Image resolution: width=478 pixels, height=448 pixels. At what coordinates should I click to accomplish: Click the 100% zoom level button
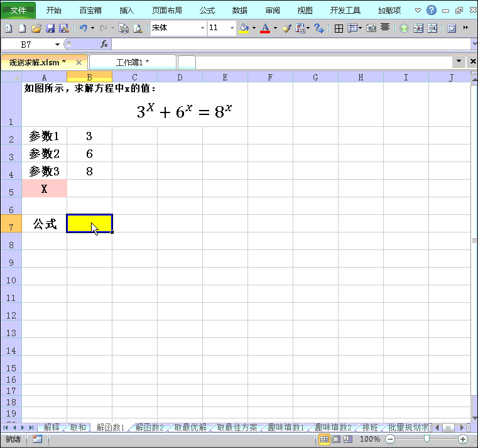[370, 439]
